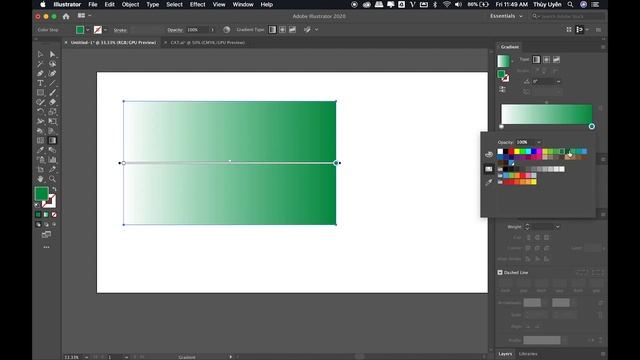Switch to the Libraries panel tab
Screen dimensions: 640x360
[x=528, y=354]
